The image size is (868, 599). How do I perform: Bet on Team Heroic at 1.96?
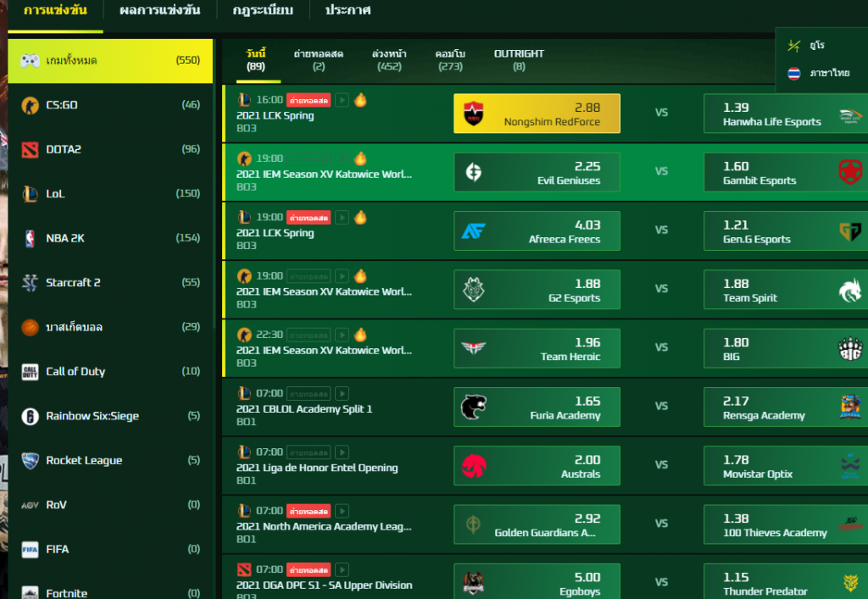point(537,348)
